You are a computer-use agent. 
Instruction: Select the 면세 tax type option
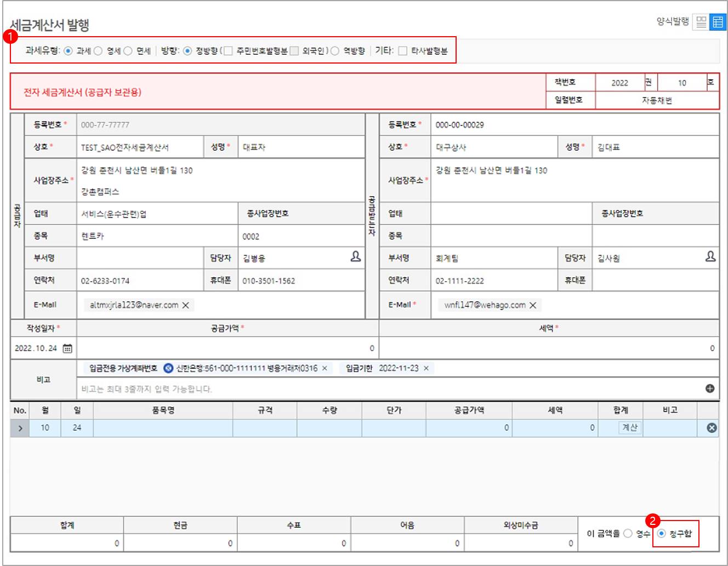(x=127, y=51)
